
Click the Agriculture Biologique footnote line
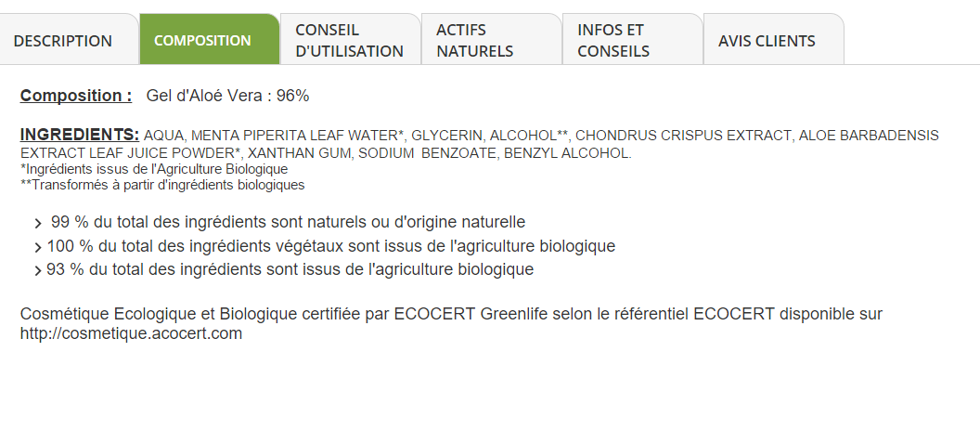(x=154, y=169)
